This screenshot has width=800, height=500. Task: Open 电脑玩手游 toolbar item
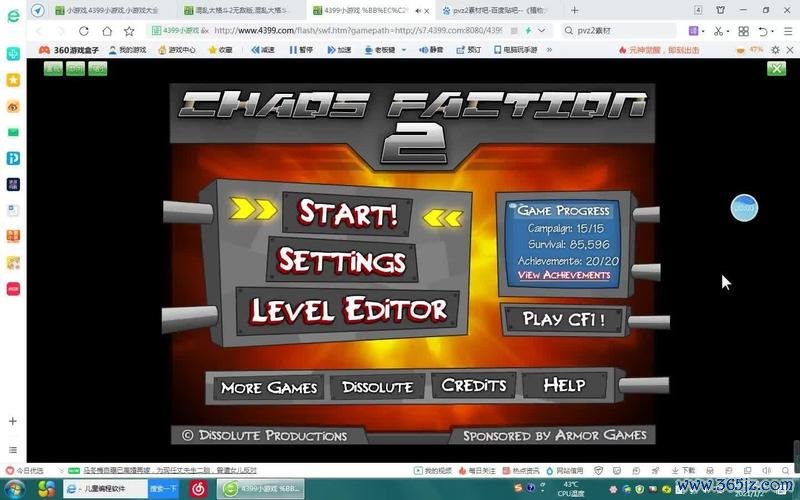515,50
